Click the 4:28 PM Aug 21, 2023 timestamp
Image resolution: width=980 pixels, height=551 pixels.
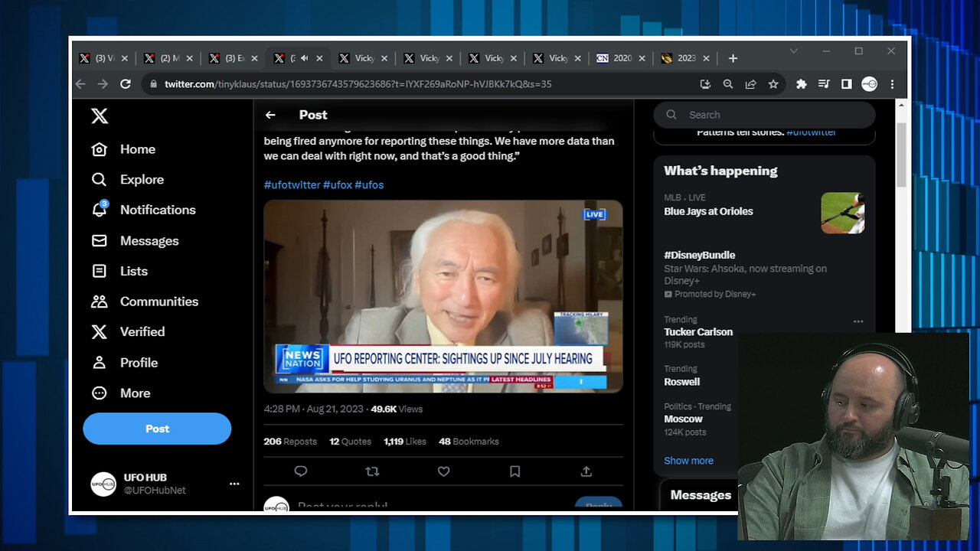click(314, 409)
